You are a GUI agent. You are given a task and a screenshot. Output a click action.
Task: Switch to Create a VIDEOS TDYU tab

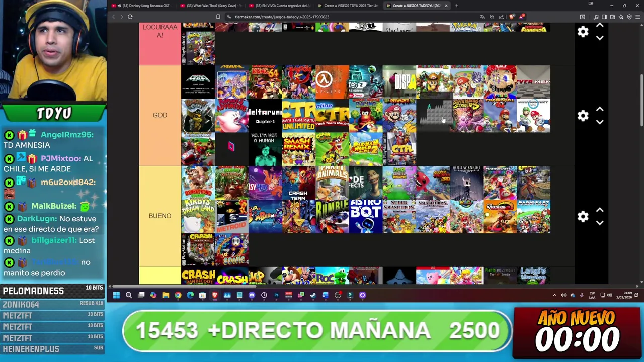coord(348,6)
